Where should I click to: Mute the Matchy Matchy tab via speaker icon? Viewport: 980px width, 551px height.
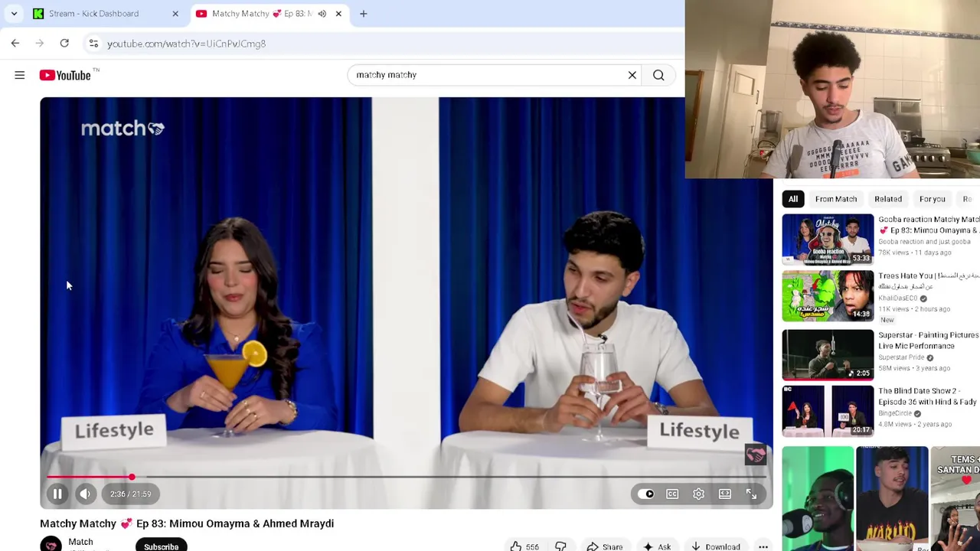tap(322, 14)
